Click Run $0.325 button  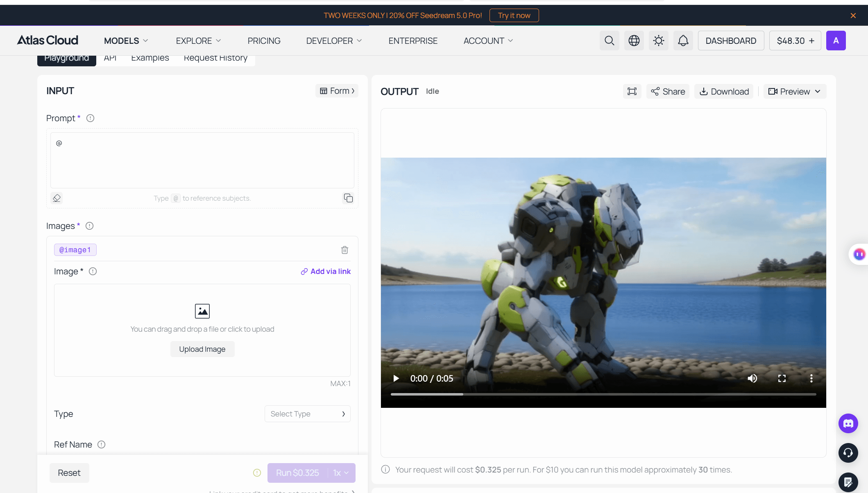297,473
